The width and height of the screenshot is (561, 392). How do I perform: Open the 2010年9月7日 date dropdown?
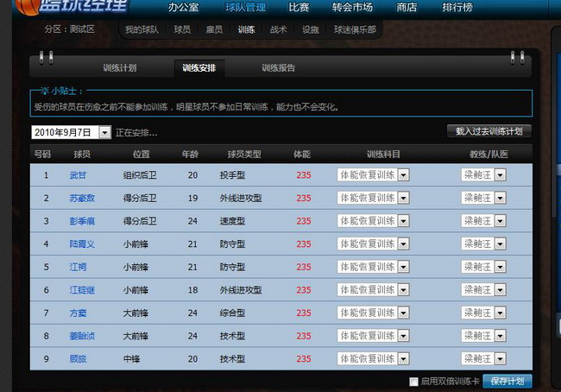coord(105,133)
